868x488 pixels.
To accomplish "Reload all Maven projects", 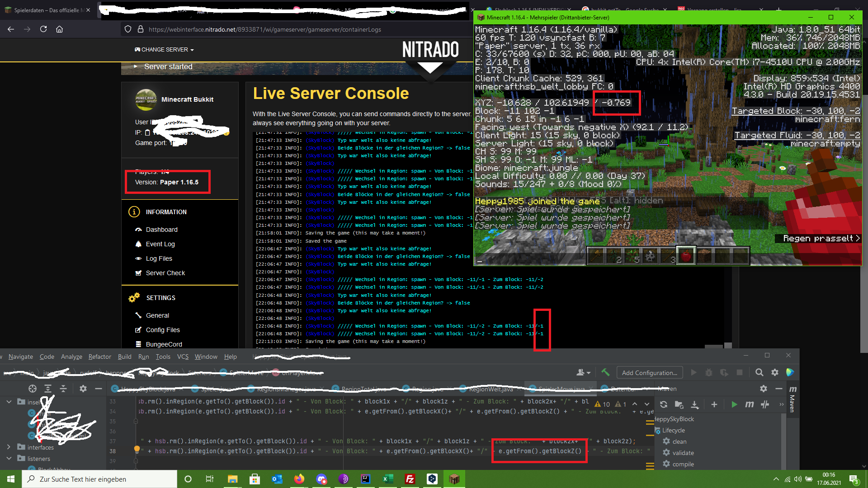I will click(x=663, y=404).
